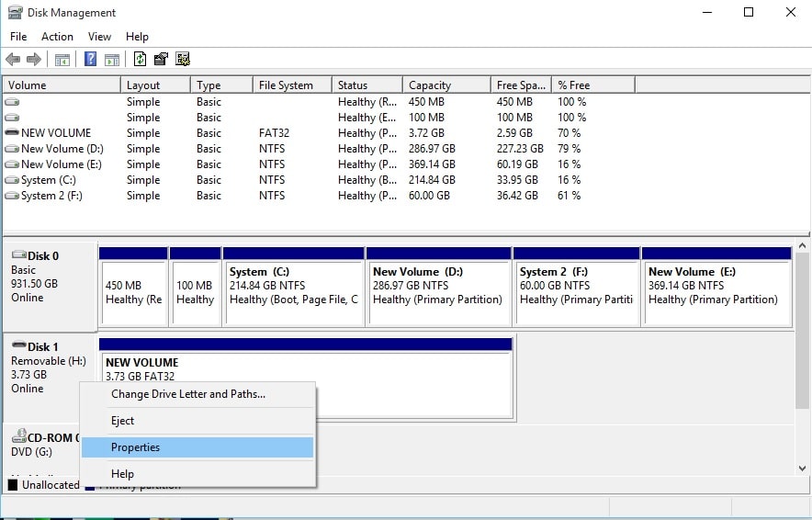
Task: Choose Change Drive Letter and Paths from context menu
Action: (x=197, y=394)
